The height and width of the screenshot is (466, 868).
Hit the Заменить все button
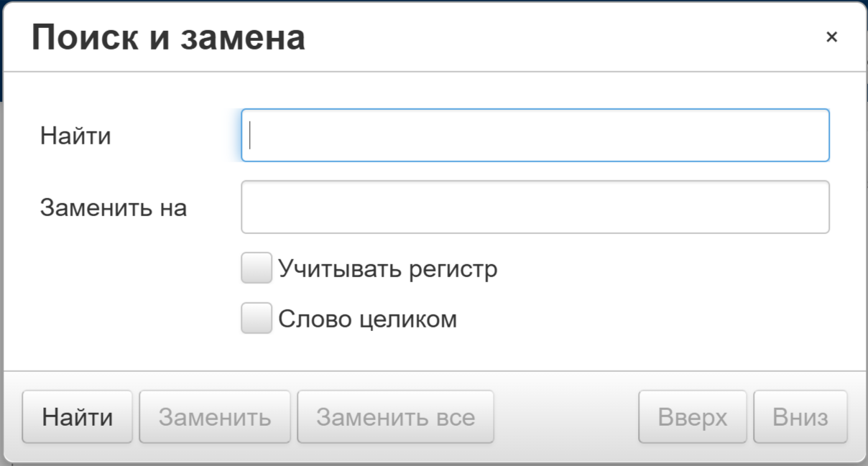tap(395, 417)
